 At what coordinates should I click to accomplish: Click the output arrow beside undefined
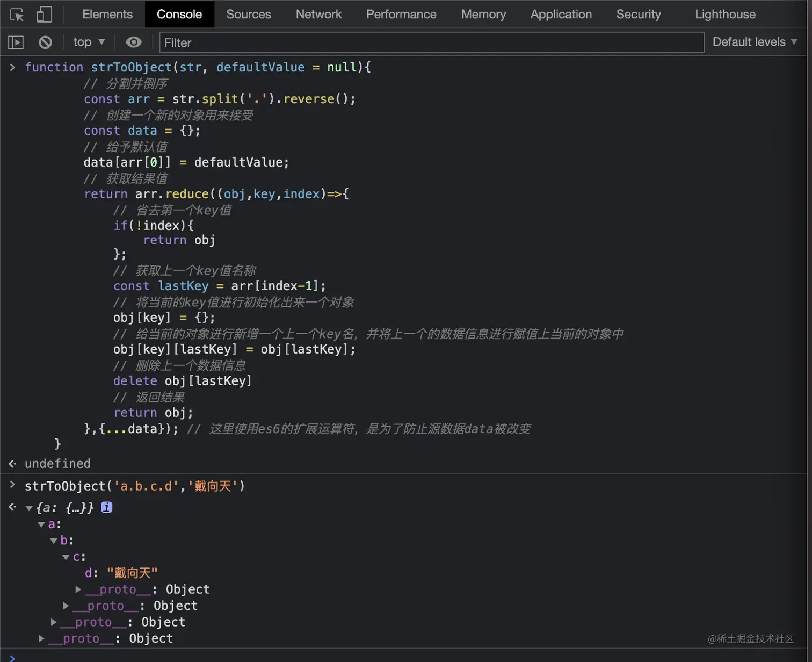coord(12,464)
